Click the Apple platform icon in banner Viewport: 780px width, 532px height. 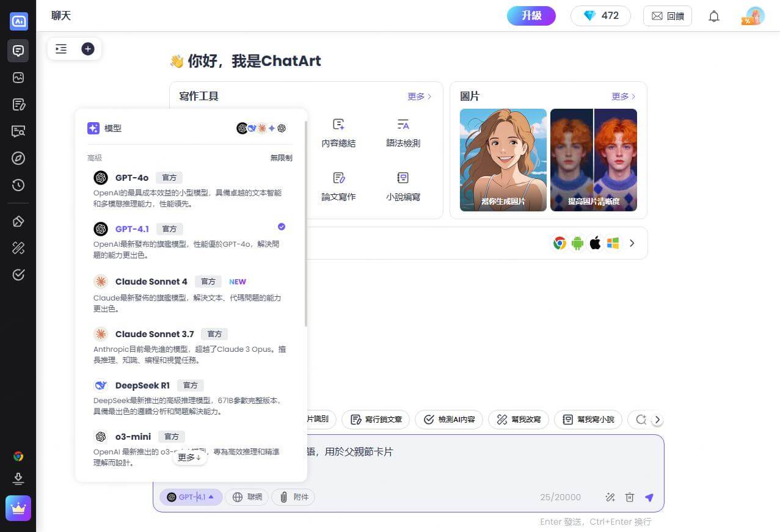click(595, 243)
